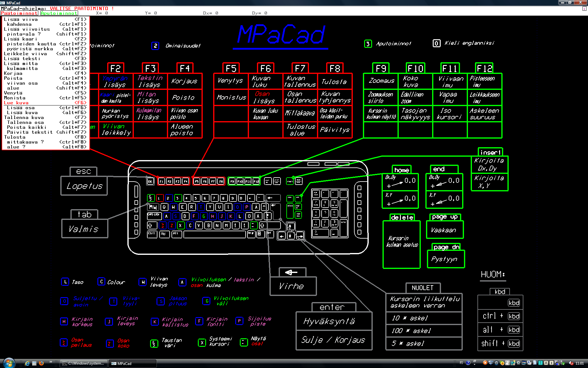Viewport: 588px width, 368px height.
Task: Click the 'Koko kuva' cell under F10
Action: click(x=415, y=81)
